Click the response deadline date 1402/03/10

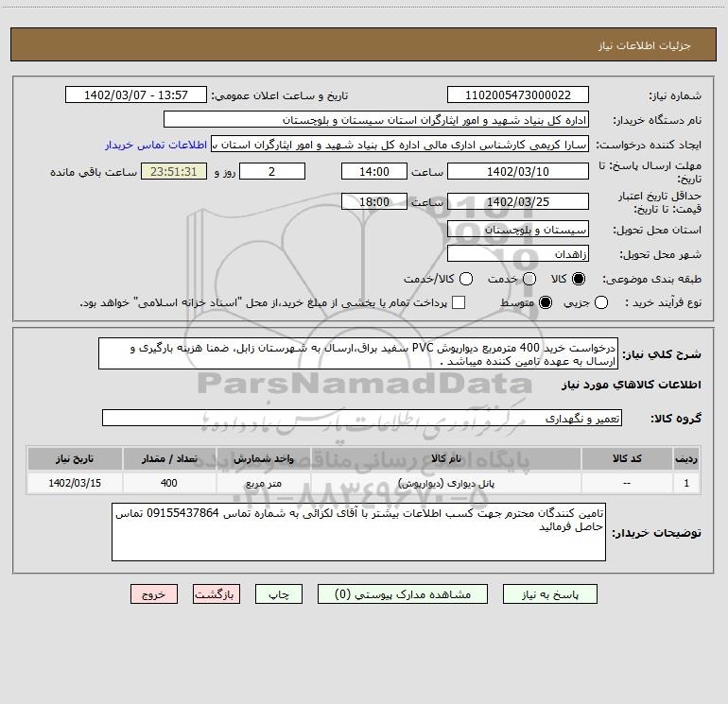coord(518,171)
